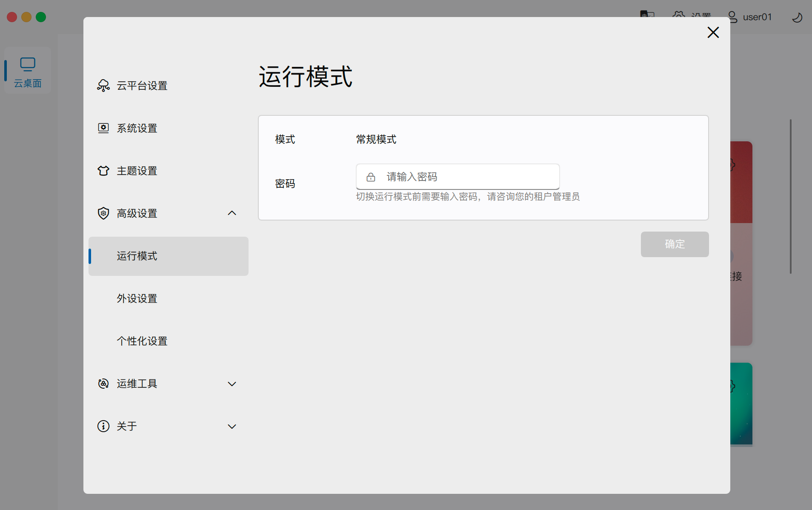
Task: Open 个性化设置 settings page
Action: [x=142, y=341]
